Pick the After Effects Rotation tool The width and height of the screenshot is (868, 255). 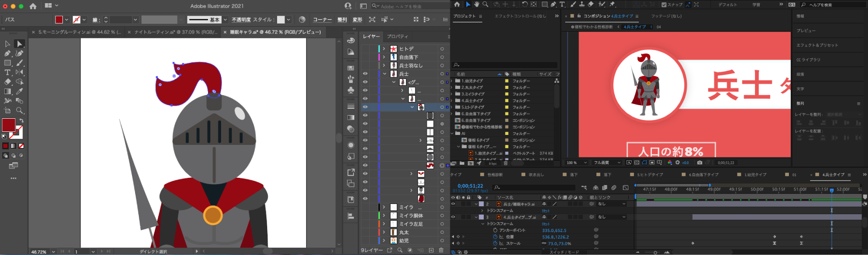524,5
